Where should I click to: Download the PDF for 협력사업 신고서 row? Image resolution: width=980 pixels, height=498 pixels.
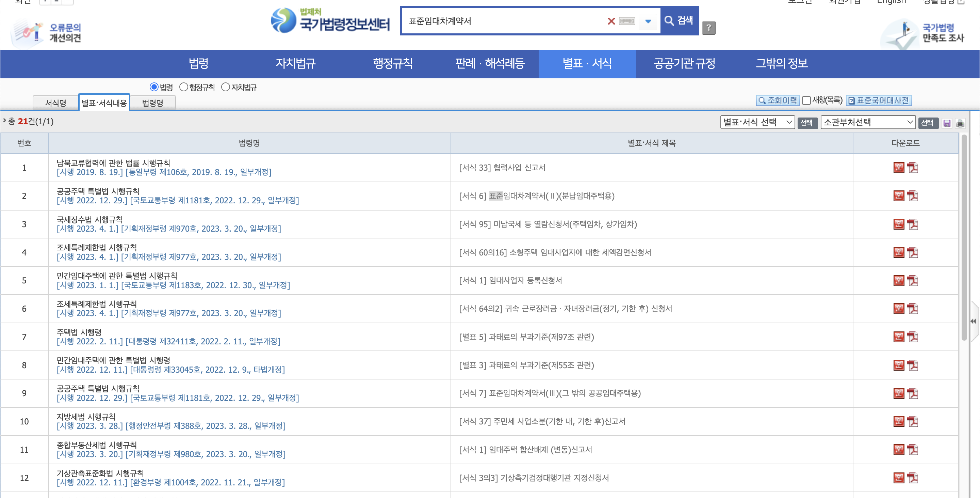coord(913,168)
